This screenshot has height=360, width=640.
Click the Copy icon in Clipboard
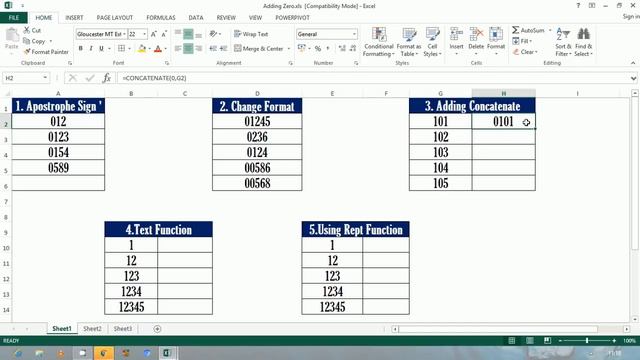(x=27, y=41)
